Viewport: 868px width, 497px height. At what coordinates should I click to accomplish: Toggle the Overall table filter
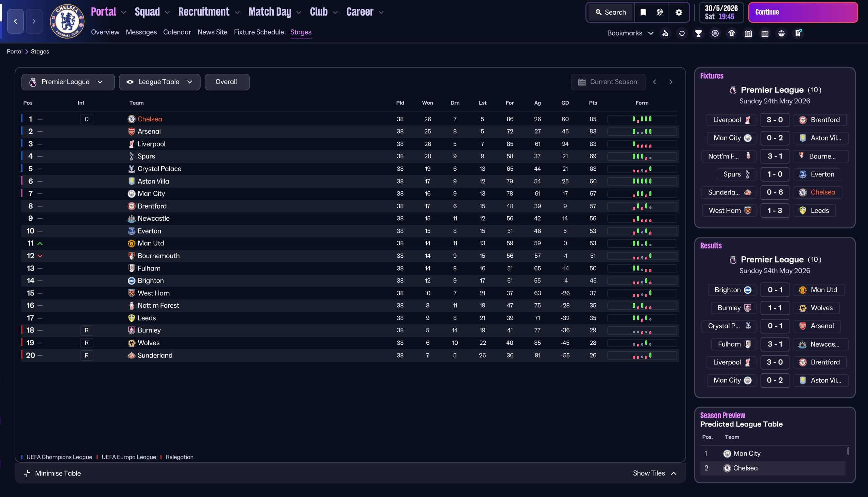(227, 82)
